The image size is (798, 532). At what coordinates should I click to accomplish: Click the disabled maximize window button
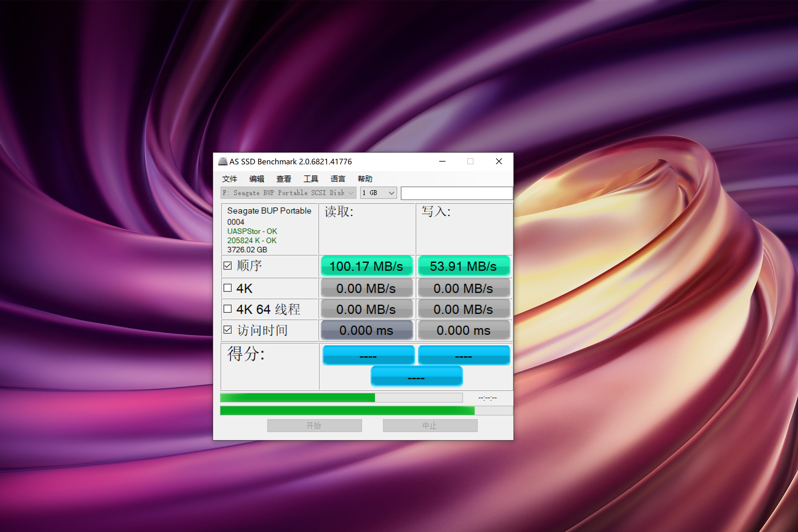pos(470,161)
